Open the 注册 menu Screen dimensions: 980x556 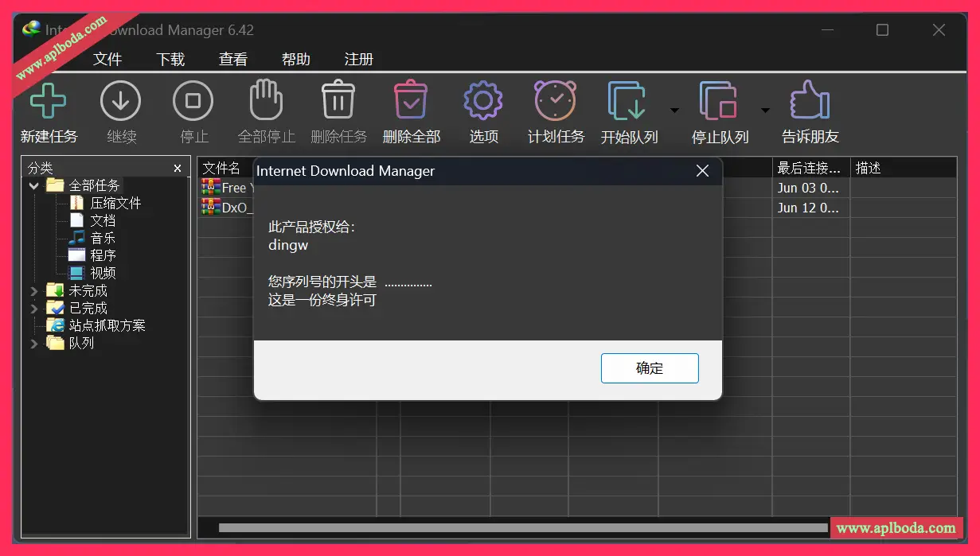(x=358, y=60)
